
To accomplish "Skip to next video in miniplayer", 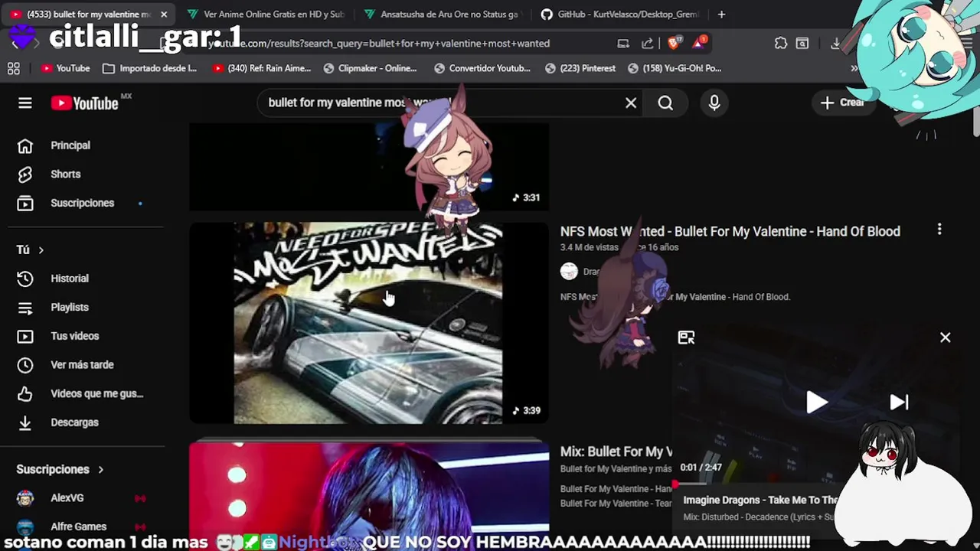I will pos(899,402).
